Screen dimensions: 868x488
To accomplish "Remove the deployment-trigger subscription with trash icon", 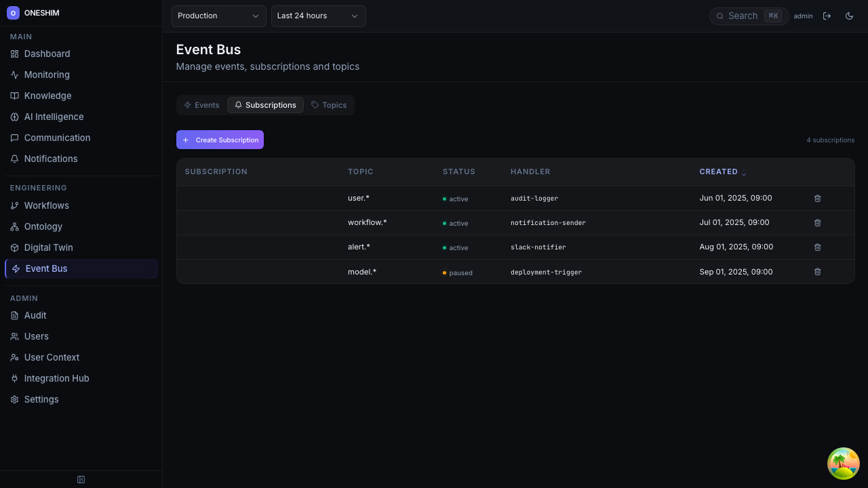I will (x=817, y=272).
